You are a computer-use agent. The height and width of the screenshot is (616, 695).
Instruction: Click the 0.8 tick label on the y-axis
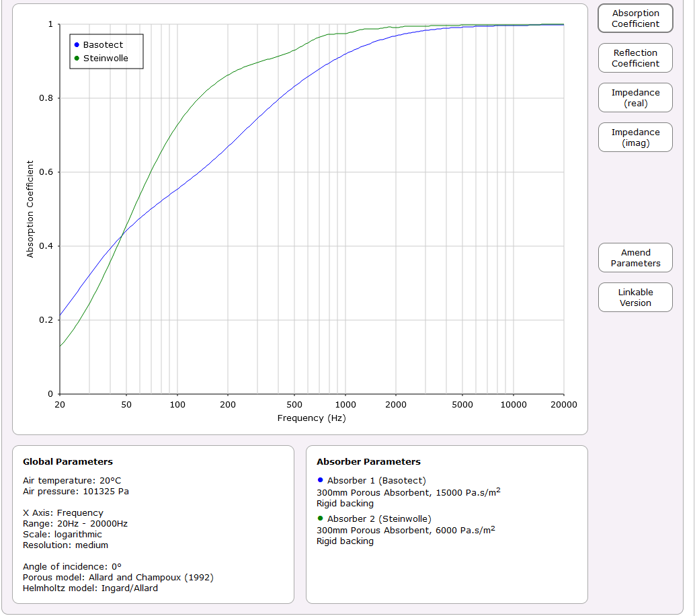[x=47, y=98]
